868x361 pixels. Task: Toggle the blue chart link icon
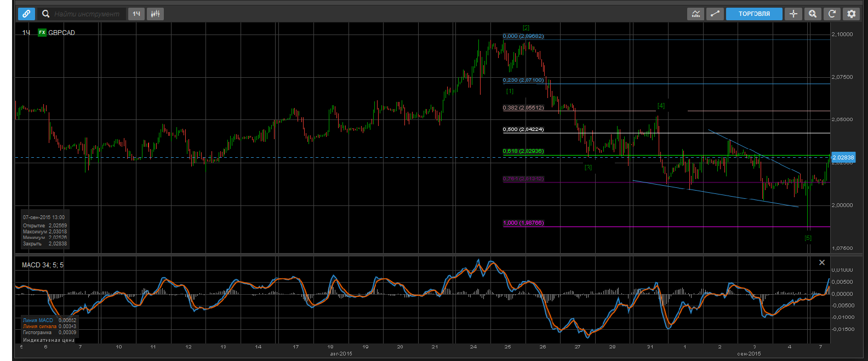tap(26, 14)
